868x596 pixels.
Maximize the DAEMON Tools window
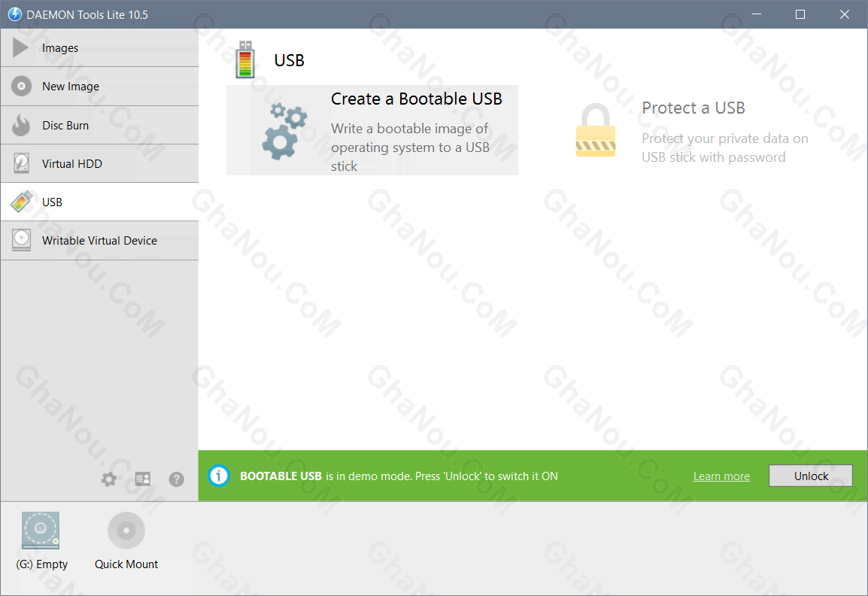click(x=800, y=14)
